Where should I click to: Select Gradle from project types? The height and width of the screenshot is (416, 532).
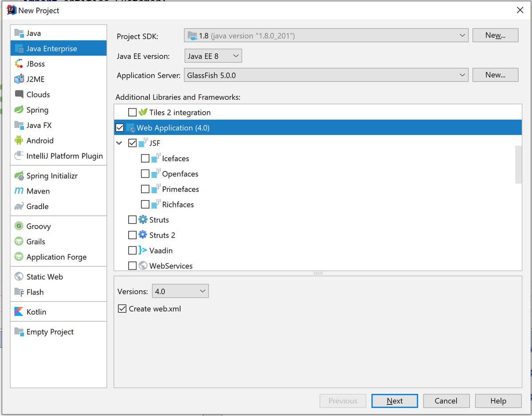[x=59, y=206]
